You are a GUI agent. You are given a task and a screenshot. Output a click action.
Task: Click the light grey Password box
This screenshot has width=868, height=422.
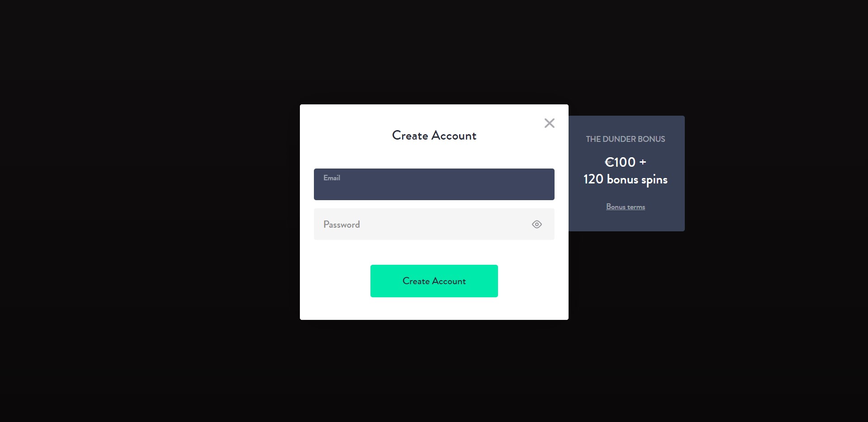[x=434, y=224]
